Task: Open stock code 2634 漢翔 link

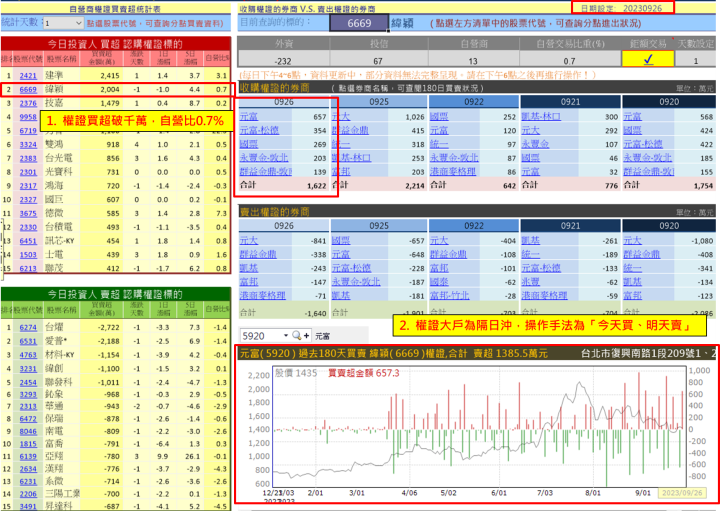Action: coord(28,469)
